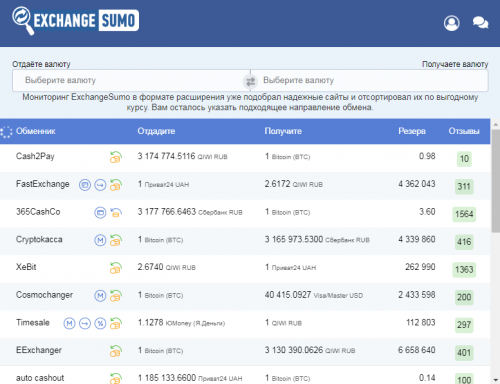Screen dimensions: 500x384
Task: Sort by Обменник column header
Action: point(36,131)
